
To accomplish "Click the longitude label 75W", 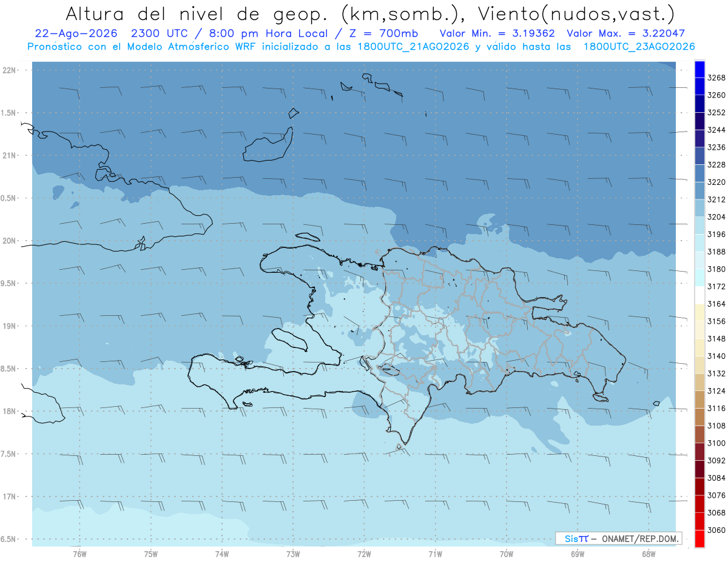I will click(x=150, y=554).
